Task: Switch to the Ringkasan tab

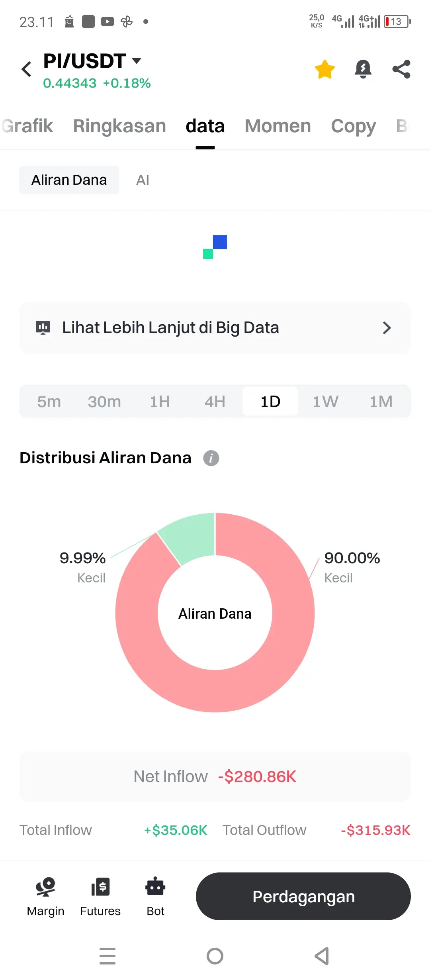Action: click(119, 126)
